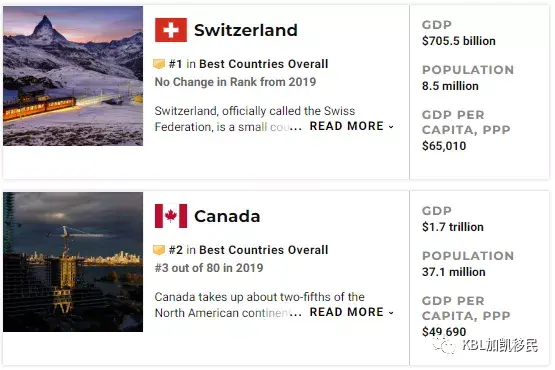Image resolution: width=555 pixels, height=370 pixels.
Task: Click the chevron after Switzerland's READ MORE
Action: (391, 127)
